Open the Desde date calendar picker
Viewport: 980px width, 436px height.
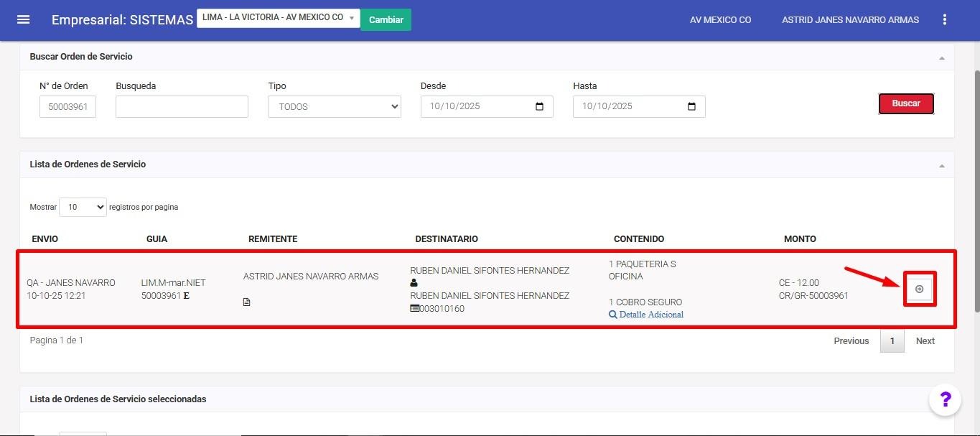click(539, 106)
